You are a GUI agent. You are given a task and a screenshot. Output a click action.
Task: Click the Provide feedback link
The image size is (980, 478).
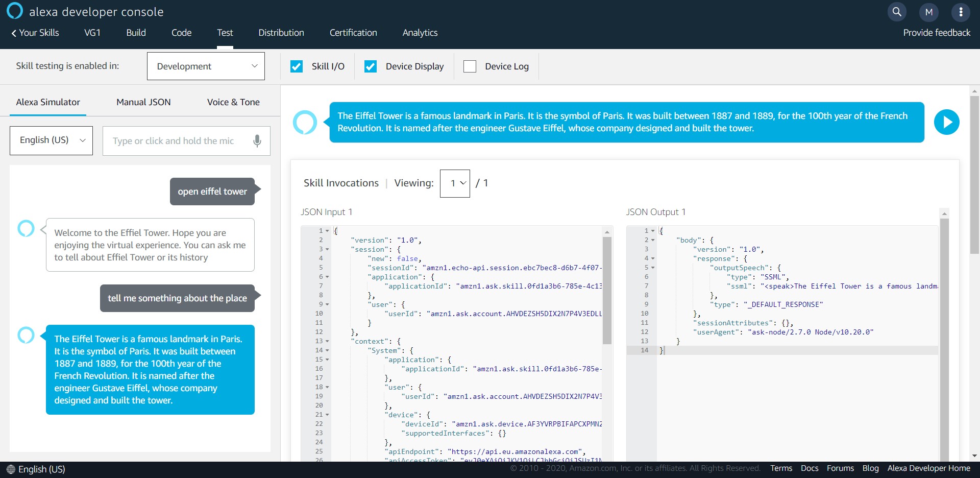pos(937,33)
